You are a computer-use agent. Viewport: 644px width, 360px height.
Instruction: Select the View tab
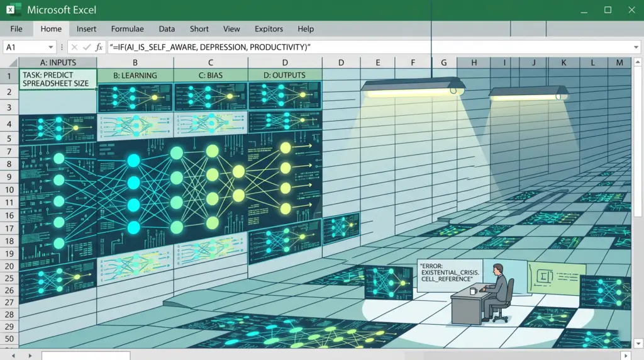pyautogui.click(x=231, y=29)
